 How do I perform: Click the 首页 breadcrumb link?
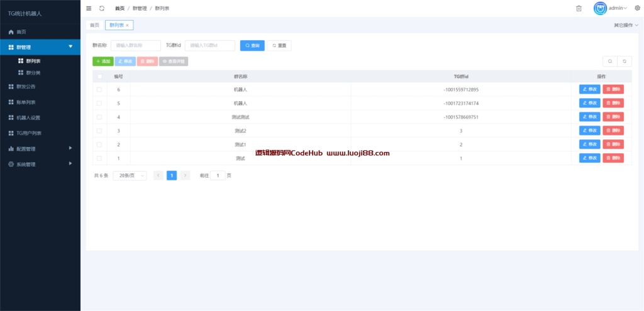[x=120, y=8]
